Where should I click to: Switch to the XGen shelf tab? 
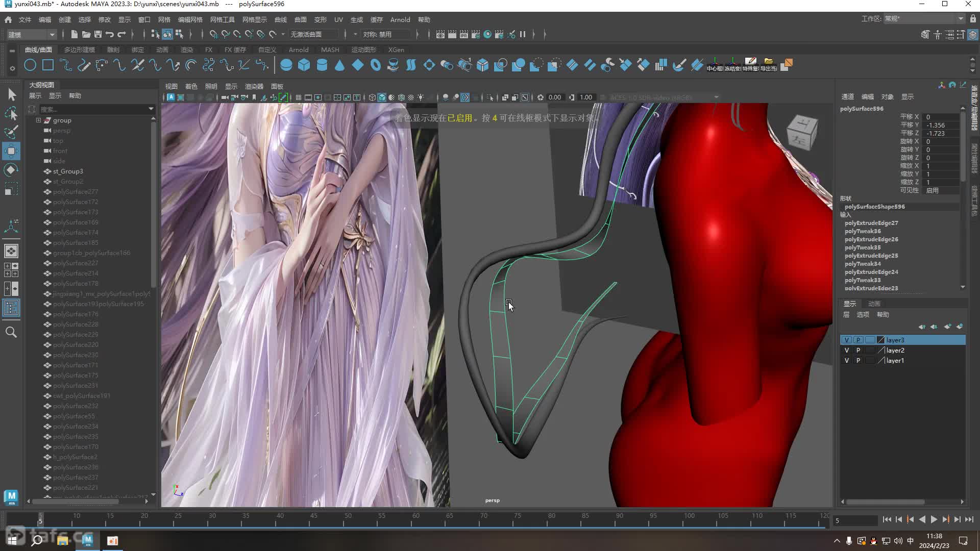(396, 49)
